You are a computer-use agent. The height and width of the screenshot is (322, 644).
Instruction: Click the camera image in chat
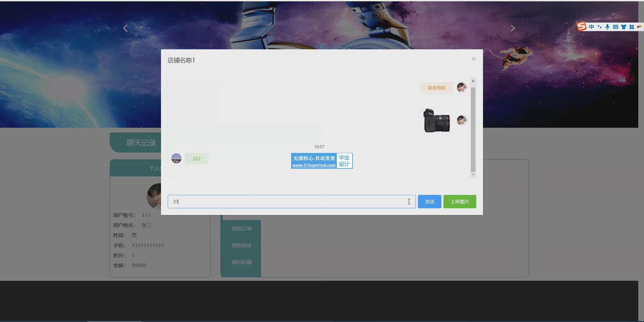pos(436,120)
